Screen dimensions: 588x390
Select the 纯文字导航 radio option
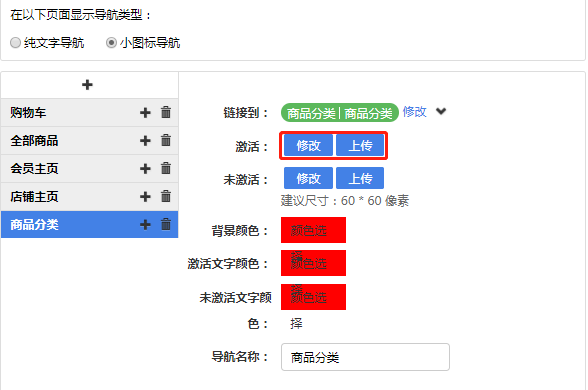tap(15, 43)
